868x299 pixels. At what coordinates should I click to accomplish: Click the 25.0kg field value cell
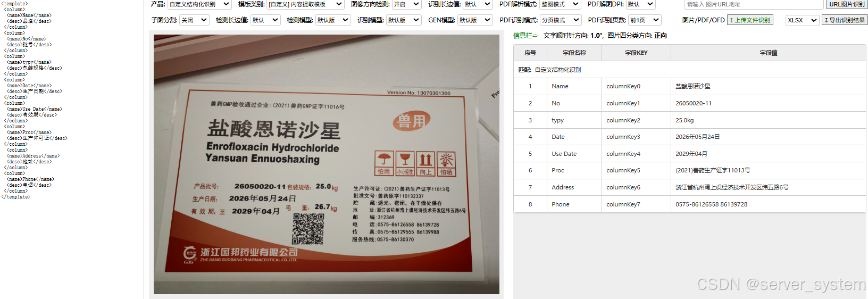[x=768, y=120]
